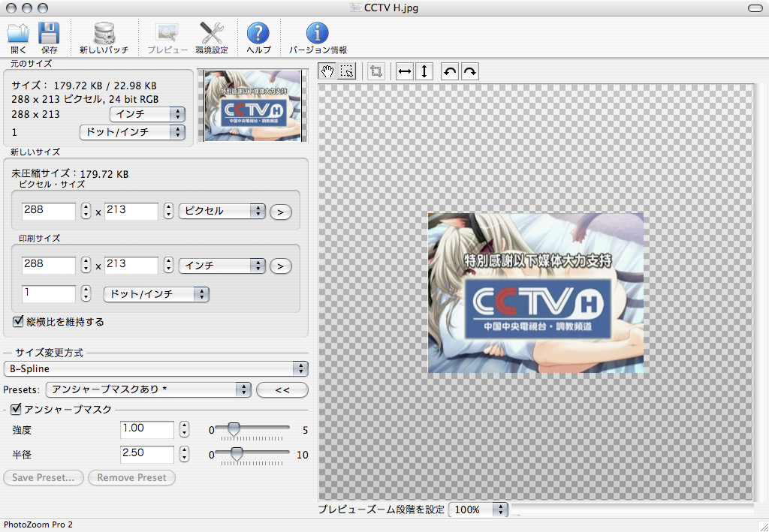The width and height of the screenshot is (769, 532).
Task: Rotate the image clockwise
Action: click(470, 71)
